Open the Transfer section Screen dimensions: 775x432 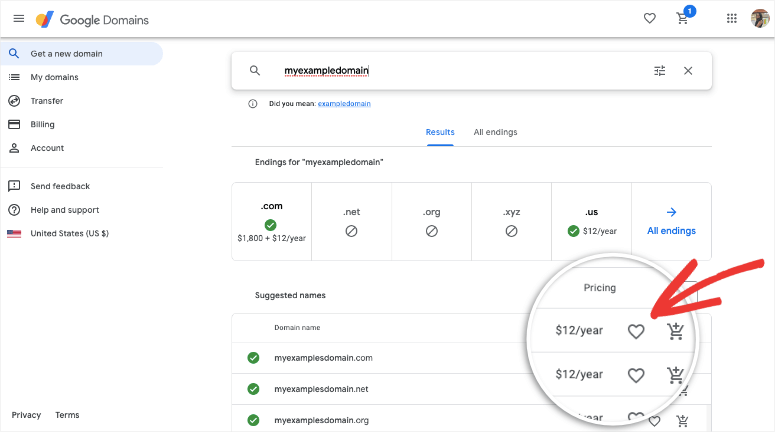click(47, 101)
